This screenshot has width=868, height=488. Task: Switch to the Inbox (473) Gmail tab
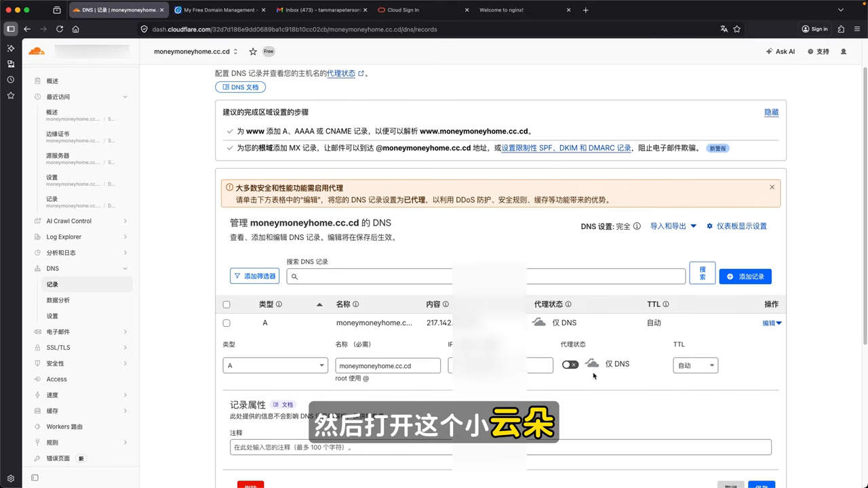click(x=322, y=10)
